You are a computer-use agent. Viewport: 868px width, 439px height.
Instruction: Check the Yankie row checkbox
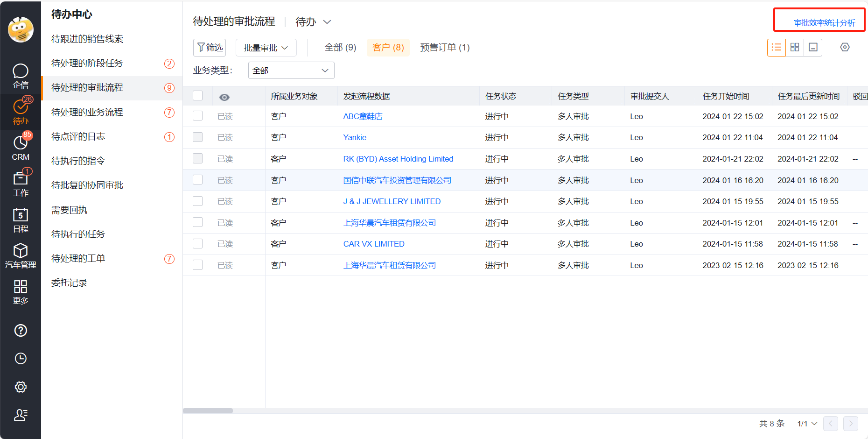pos(198,137)
